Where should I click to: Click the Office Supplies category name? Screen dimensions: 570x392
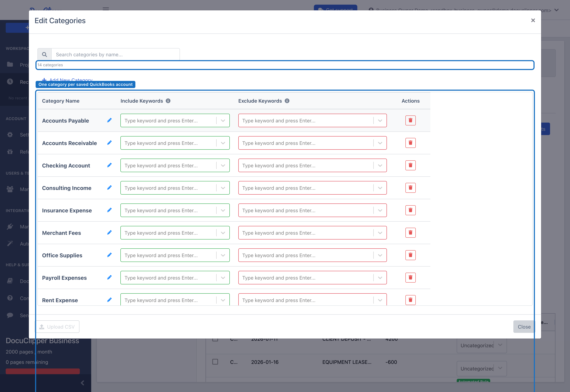coord(62,256)
